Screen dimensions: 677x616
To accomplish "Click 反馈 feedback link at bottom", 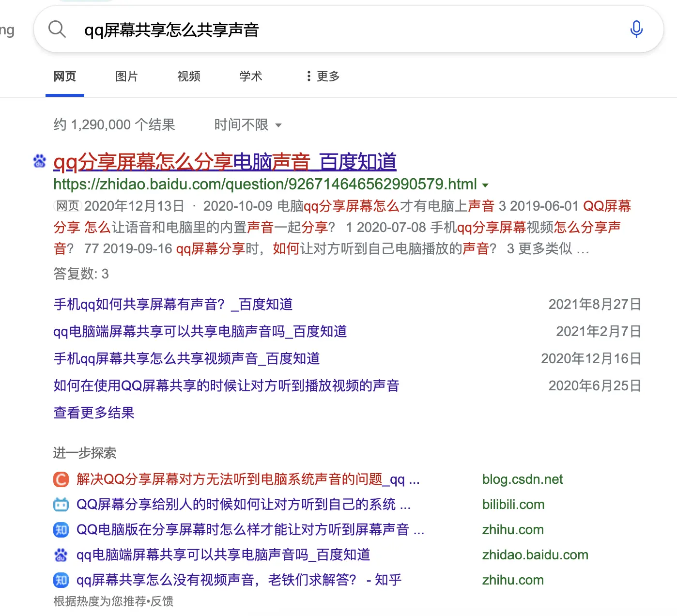I will tap(162, 601).
